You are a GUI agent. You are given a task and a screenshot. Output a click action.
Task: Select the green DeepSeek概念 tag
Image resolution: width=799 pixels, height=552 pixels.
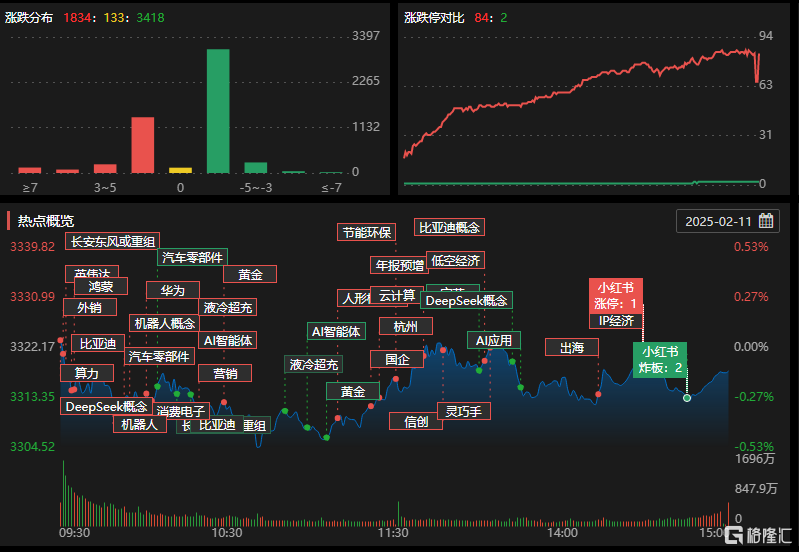coord(466,300)
